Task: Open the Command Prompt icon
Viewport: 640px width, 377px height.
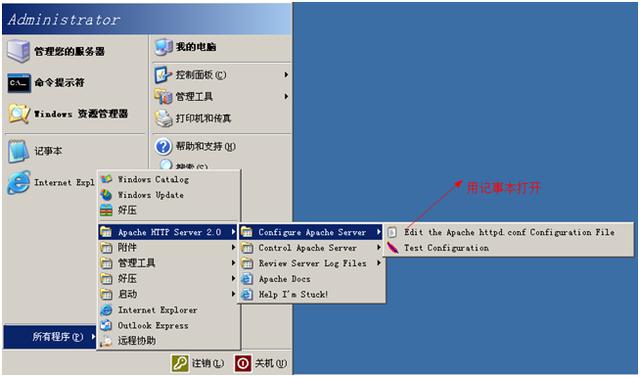Action: (19, 83)
